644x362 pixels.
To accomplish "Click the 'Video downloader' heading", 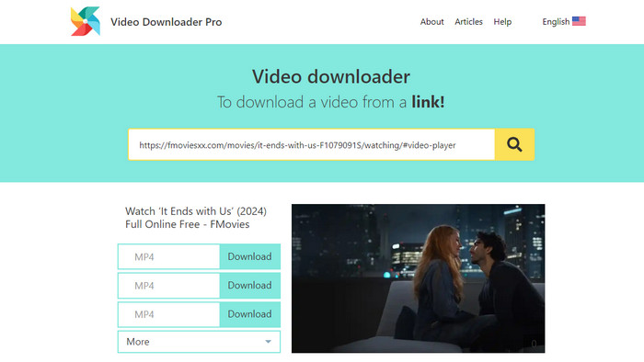I will coord(331,76).
